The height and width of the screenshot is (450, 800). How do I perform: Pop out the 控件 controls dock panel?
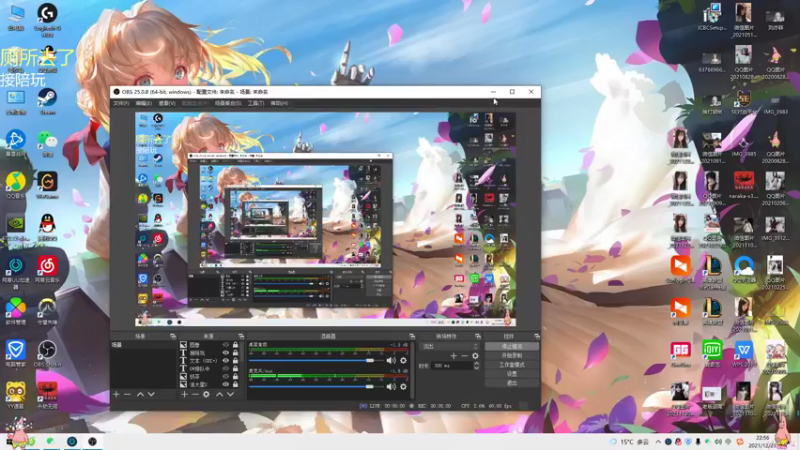click(x=537, y=336)
